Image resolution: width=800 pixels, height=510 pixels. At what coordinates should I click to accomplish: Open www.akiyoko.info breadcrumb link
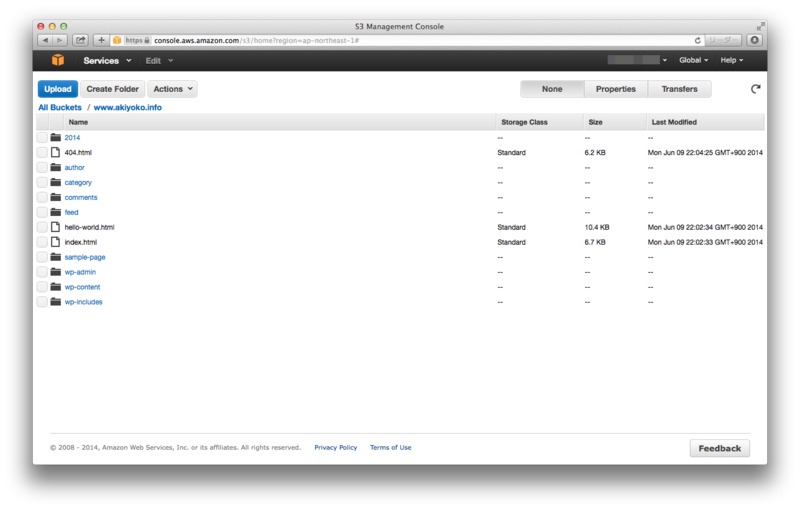128,107
